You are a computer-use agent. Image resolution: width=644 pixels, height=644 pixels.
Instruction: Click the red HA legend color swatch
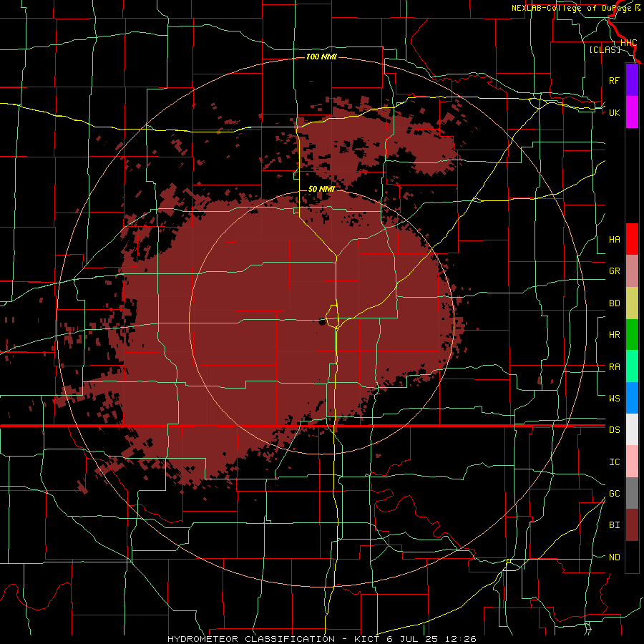[632, 239]
